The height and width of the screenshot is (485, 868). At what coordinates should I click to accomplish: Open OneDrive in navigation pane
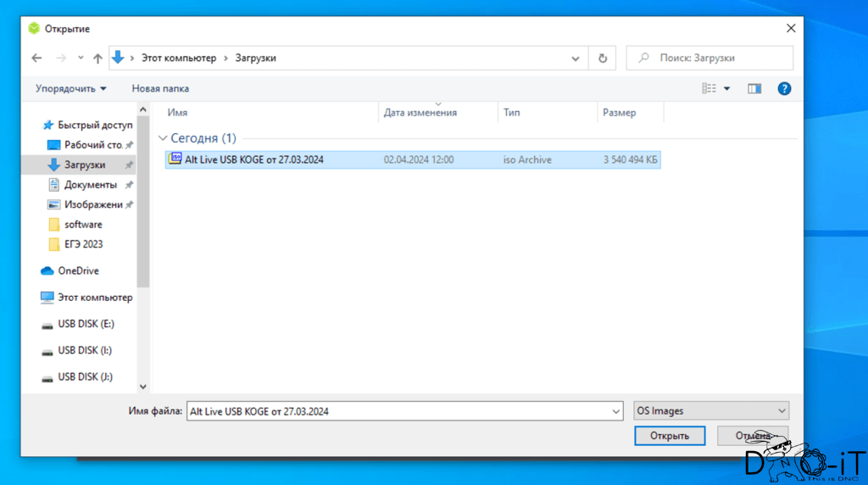[x=78, y=270]
